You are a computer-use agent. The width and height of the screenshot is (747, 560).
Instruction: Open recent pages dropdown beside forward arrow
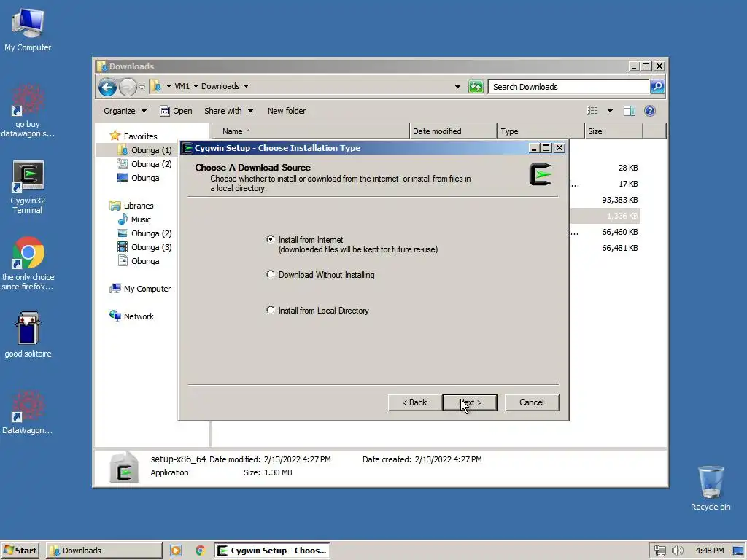pos(142,87)
